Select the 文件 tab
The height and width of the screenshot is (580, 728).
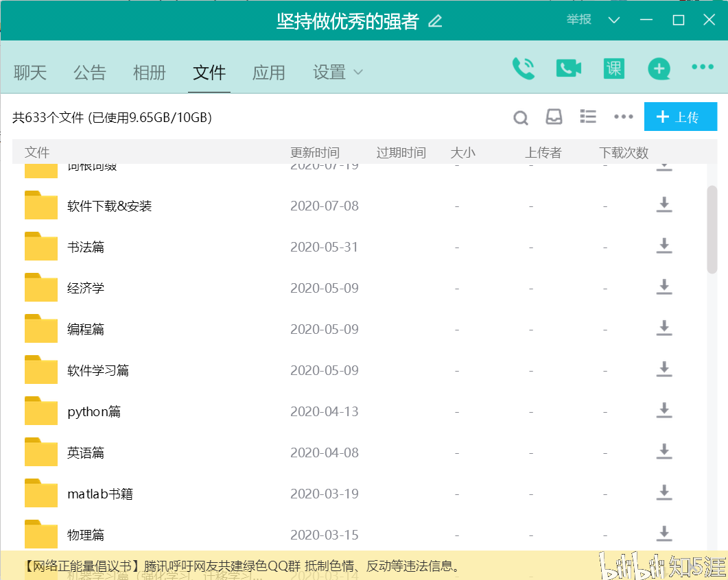[209, 73]
